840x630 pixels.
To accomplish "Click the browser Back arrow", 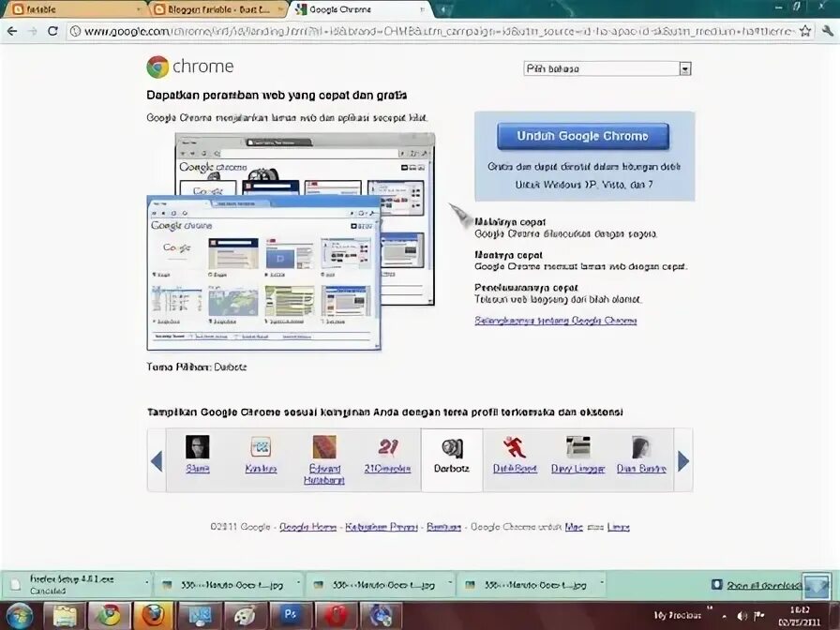I will 12,31.
